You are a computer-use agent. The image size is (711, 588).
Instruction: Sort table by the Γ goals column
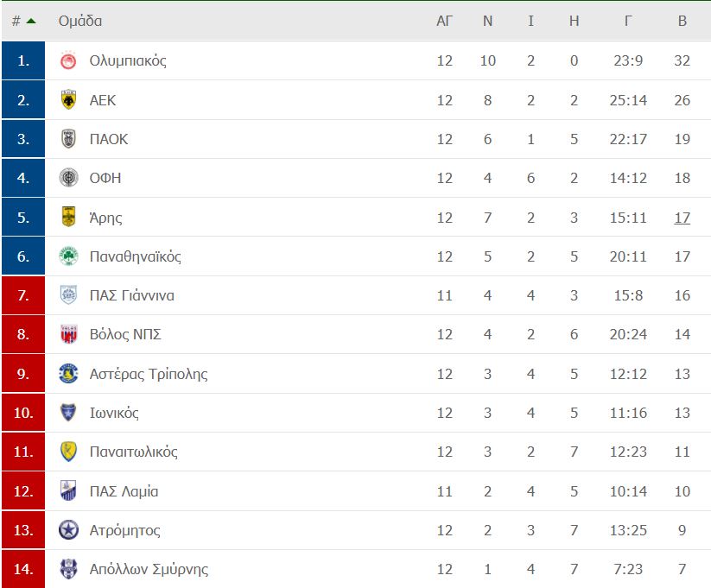click(x=628, y=21)
